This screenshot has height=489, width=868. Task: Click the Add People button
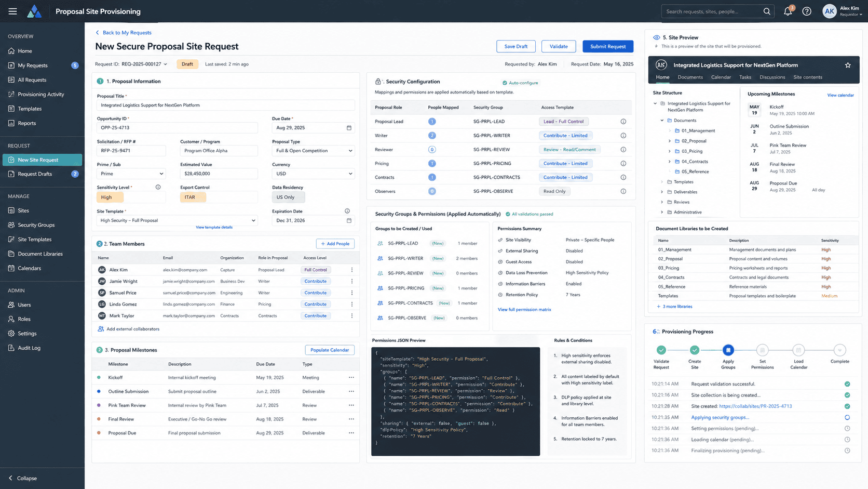pyautogui.click(x=335, y=244)
